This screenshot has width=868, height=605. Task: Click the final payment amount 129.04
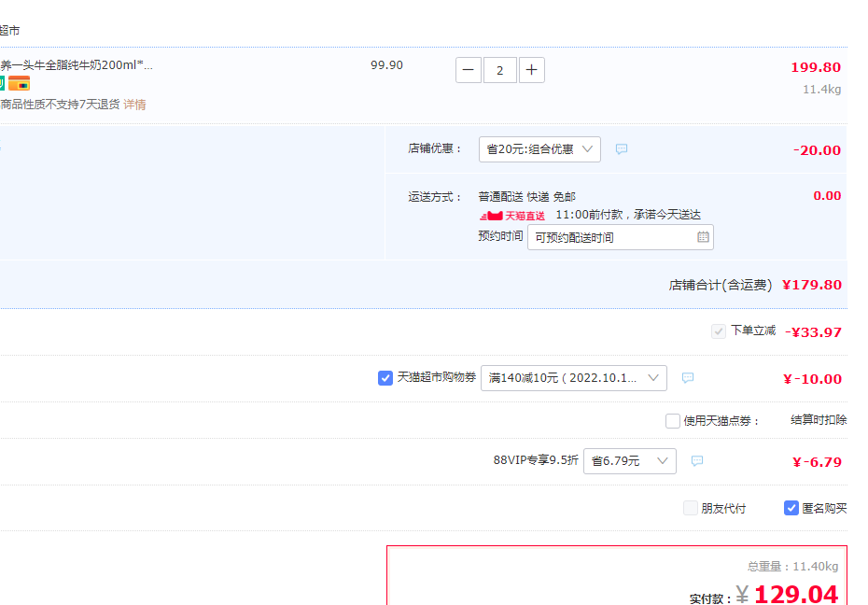[x=796, y=594]
